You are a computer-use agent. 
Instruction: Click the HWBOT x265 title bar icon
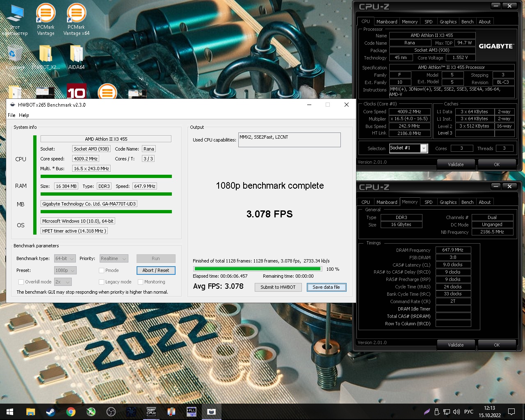pos(12,105)
